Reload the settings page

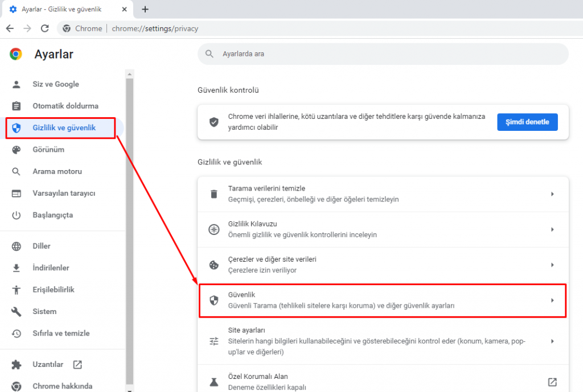[44, 28]
